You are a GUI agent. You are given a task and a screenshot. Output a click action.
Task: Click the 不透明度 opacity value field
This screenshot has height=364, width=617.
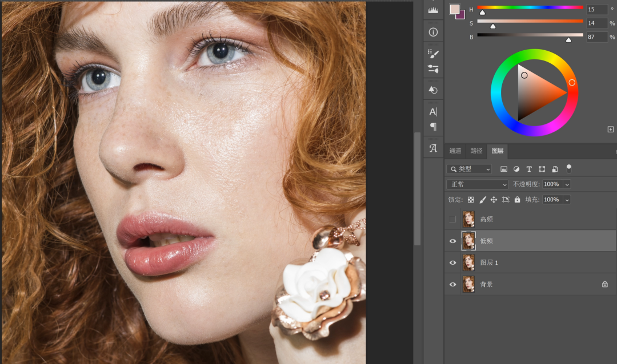(552, 184)
